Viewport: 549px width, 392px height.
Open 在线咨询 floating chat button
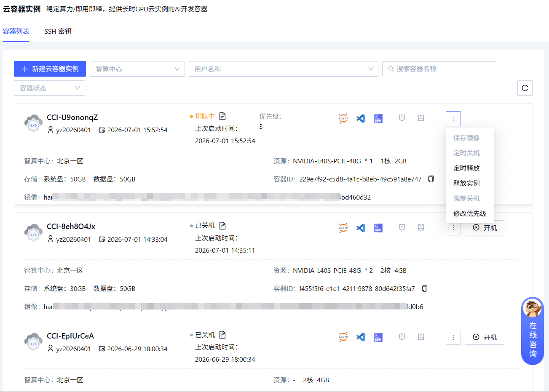tap(533, 331)
